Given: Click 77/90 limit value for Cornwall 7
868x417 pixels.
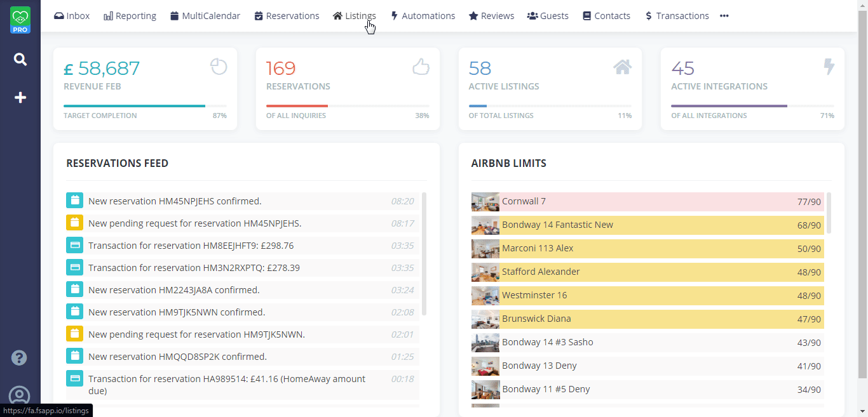Looking at the screenshot, I should click(x=809, y=202).
